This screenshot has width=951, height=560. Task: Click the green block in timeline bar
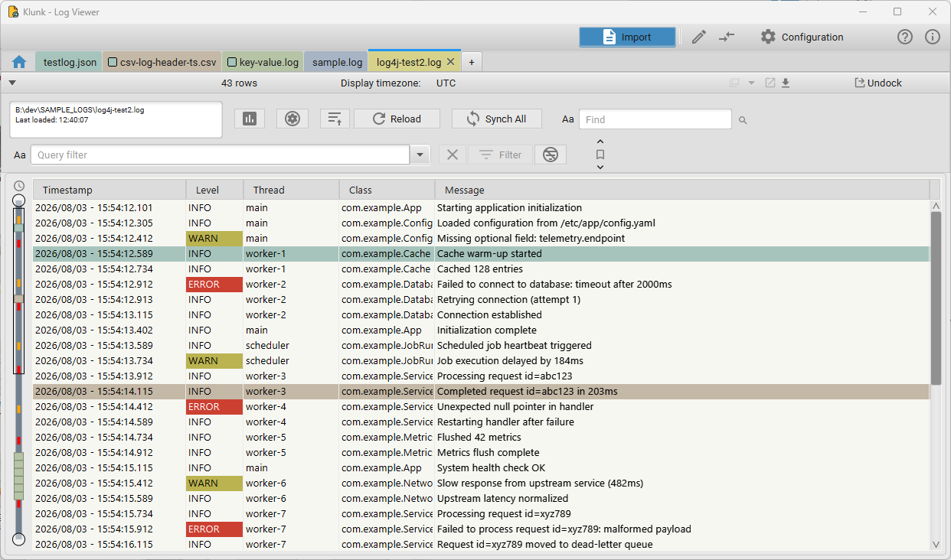19,476
